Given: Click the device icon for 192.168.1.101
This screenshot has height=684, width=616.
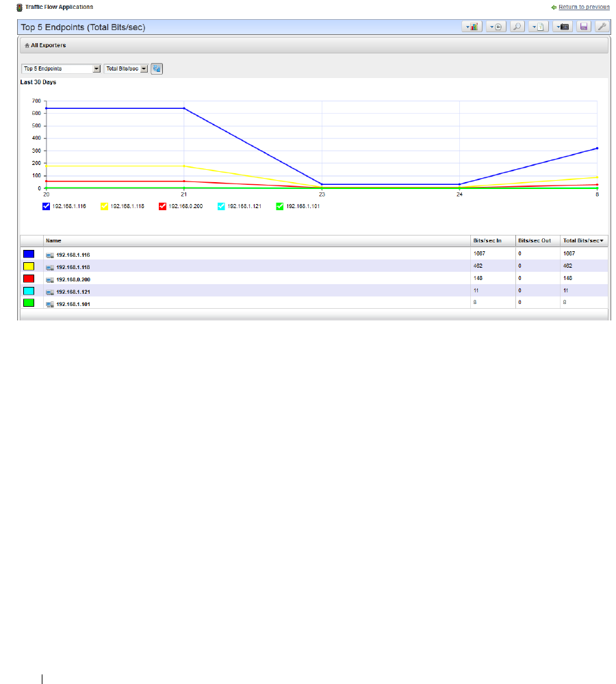Looking at the screenshot, I should pos(50,304).
